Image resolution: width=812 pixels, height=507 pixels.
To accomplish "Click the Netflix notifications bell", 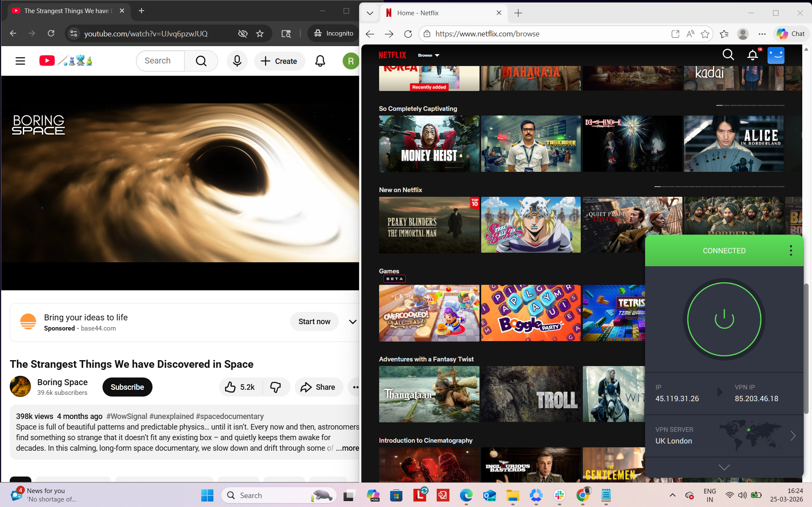I will click(752, 55).
